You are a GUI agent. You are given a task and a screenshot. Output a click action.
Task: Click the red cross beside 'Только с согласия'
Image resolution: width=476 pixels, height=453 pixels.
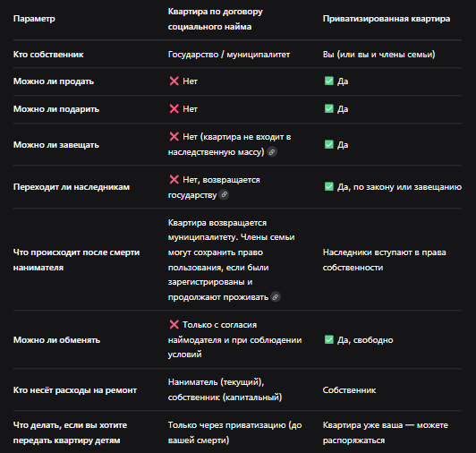[x=174, y=324]
